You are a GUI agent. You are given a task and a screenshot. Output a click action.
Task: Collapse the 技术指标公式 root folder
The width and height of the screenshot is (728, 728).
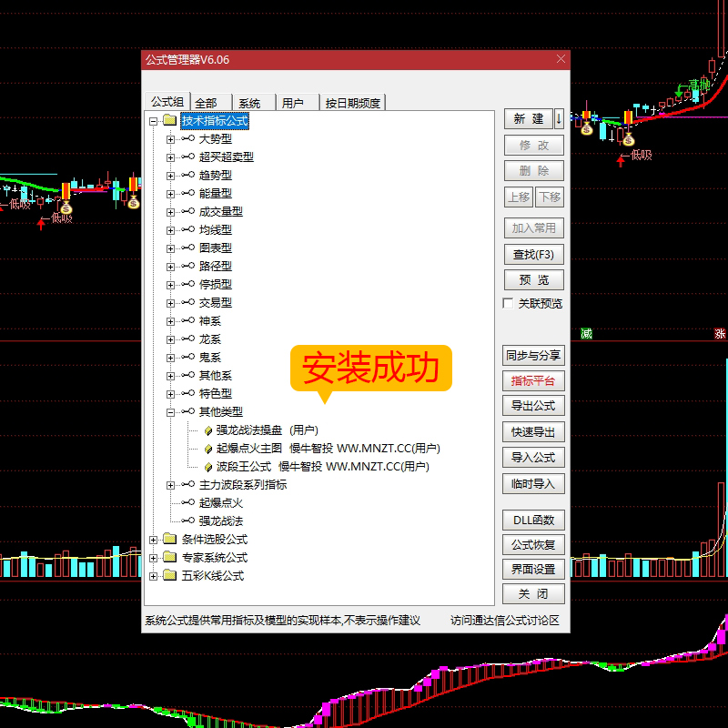click(x=153, y=122)
